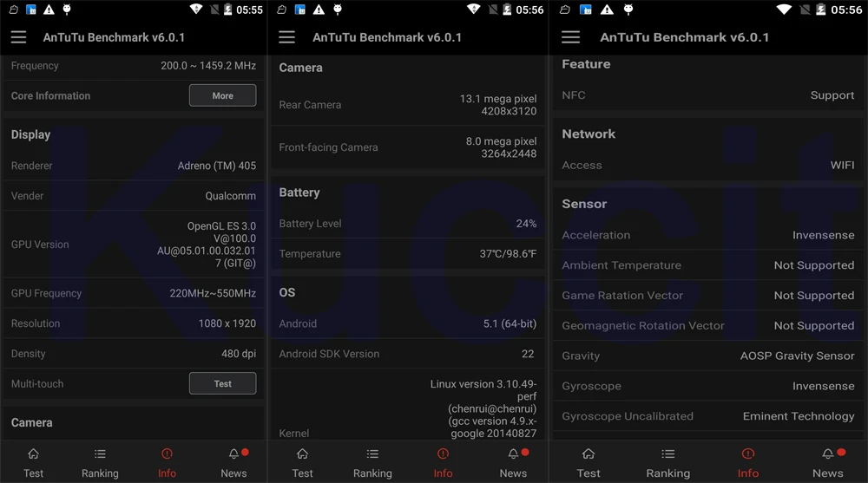868x483 pixels.
Task: Tap battery status icon in left screen
Action: pyautogui.click(x=227, y=10)
